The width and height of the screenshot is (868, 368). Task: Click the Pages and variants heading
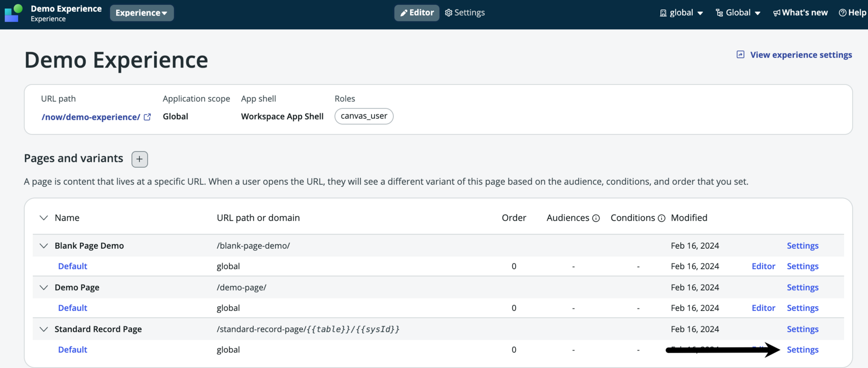[73, 158]
